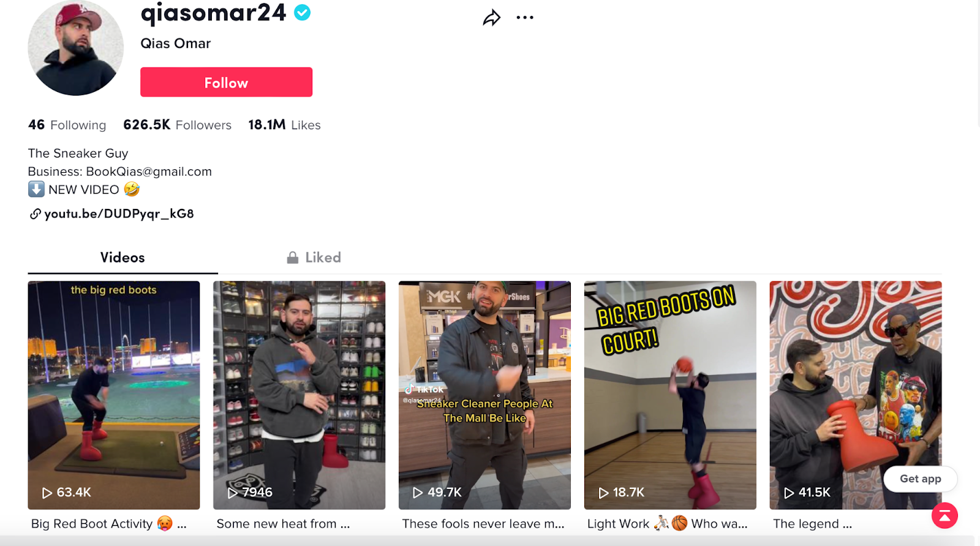The width and height of the screenshot is (980, 546).
Task: Click the share arrow icon
Action: (491, 18)
